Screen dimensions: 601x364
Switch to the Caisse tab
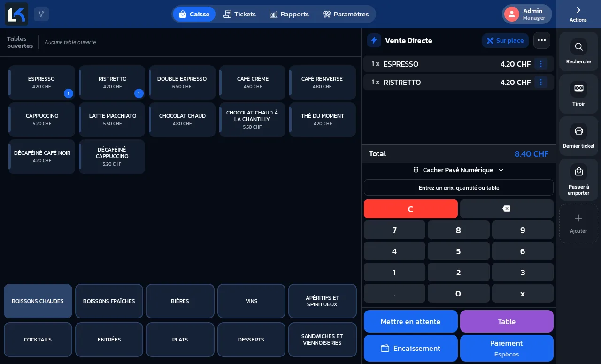coord(194,14)
